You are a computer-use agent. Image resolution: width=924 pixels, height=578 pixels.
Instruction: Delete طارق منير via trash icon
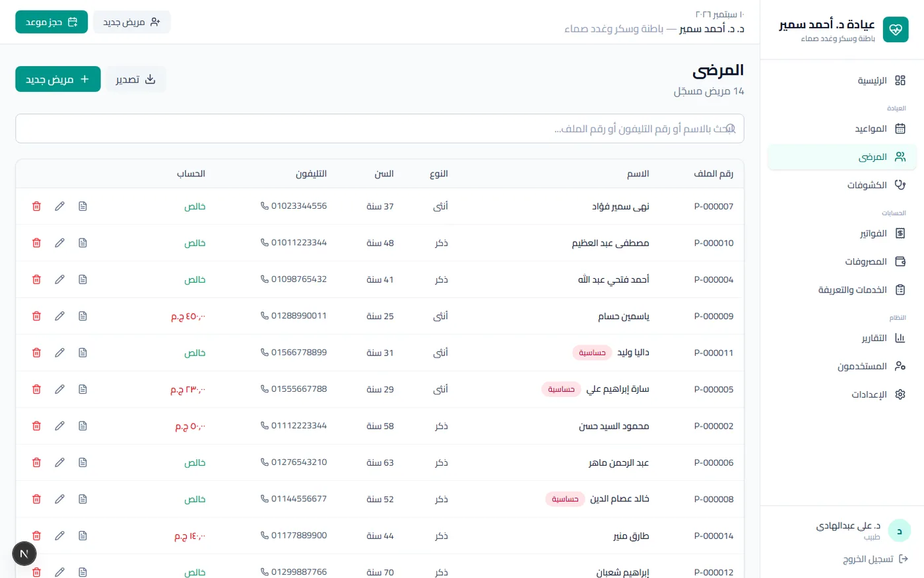[x=36, y=536]
